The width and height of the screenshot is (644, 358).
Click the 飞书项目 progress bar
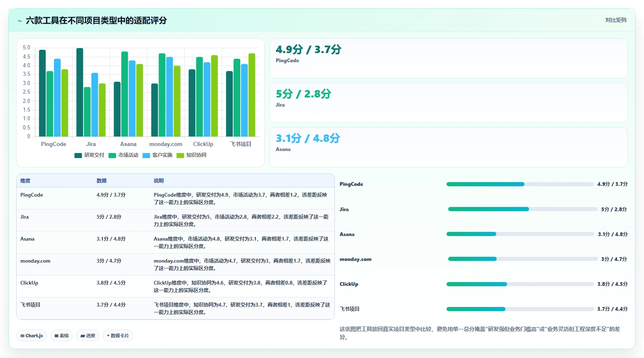coord(520,309)
